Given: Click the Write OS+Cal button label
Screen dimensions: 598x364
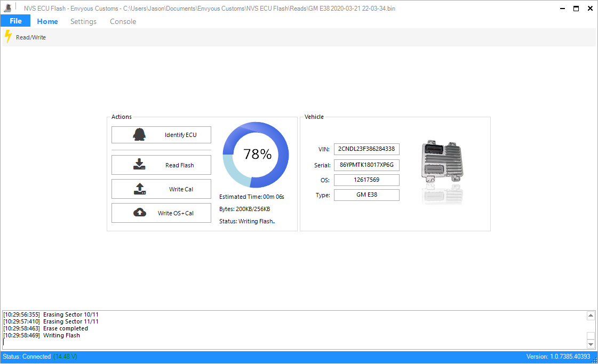Looking at the screenshot, I should (x=176, y=213).
